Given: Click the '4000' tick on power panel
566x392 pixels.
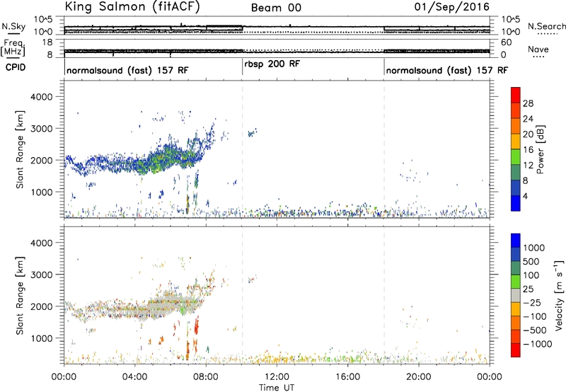Looking at the screenshot, I should [42, 97].
